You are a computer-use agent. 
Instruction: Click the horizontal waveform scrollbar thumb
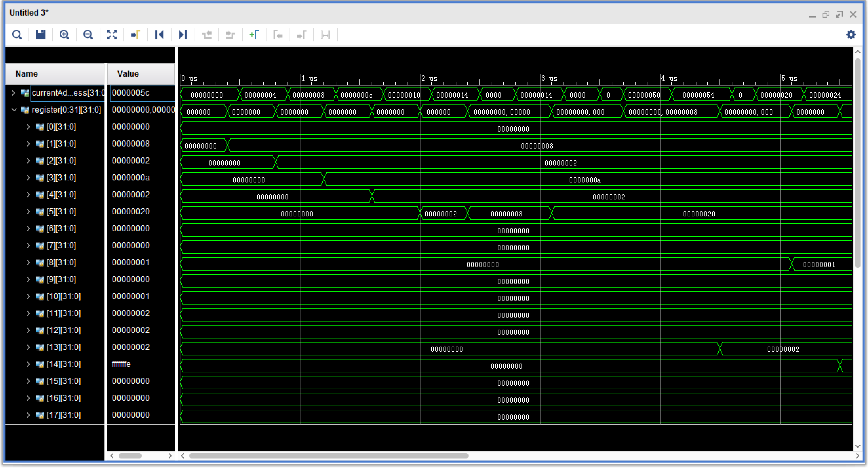328,456
